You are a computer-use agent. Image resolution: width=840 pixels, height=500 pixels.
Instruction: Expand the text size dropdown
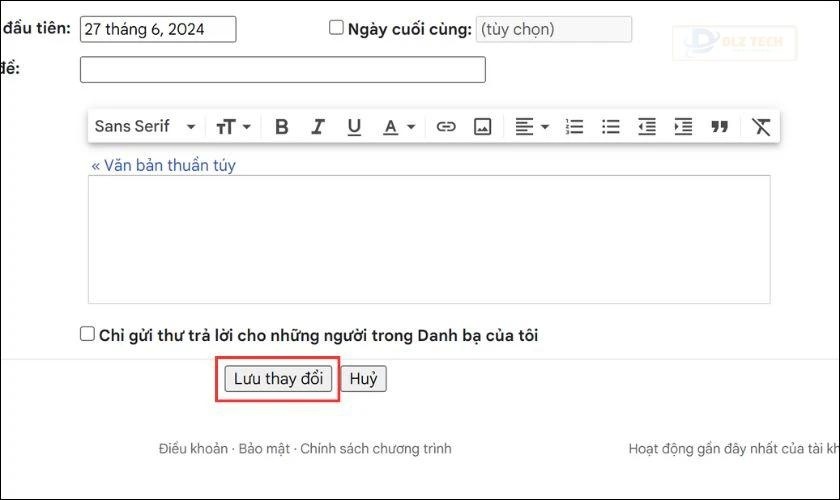click(x=233, y=127)
